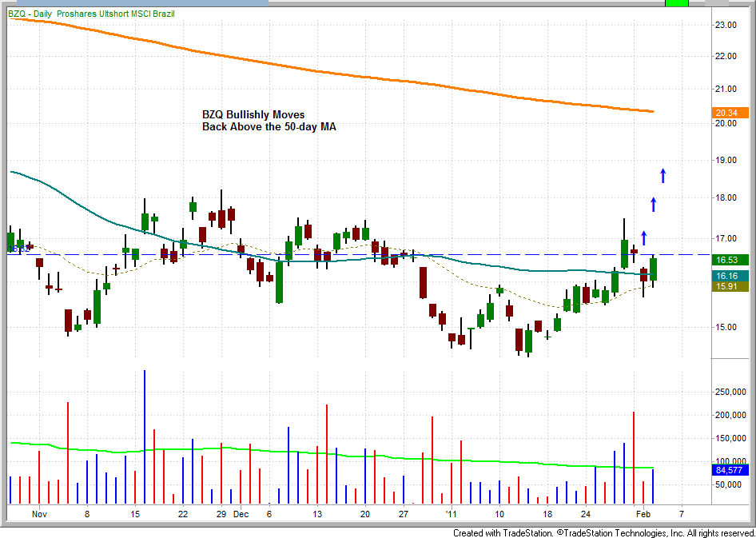Viewport: 756px width, 538px height.
Task: Click the "'11" year date axis label
Action: (451, 514)
